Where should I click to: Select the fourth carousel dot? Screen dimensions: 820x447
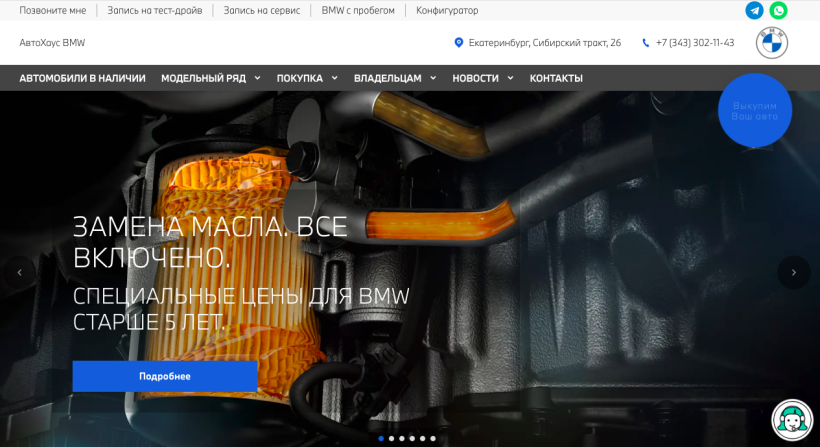click(412, 439)
